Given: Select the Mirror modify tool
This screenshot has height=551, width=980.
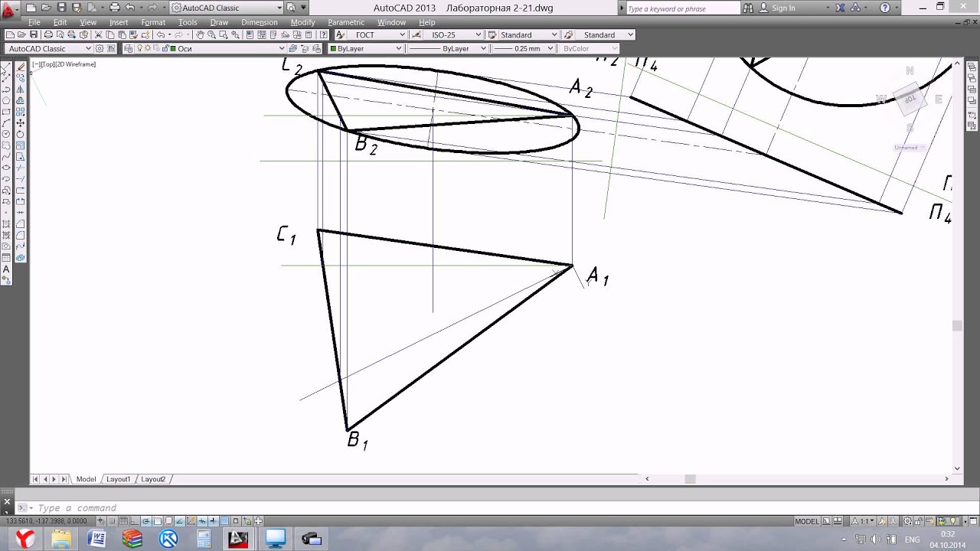Looking at the screenshot, I should pos(21,90).
